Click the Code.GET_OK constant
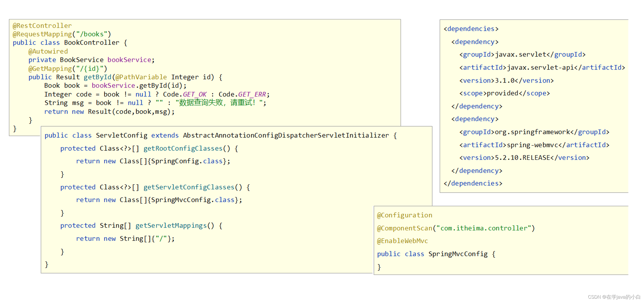The height and width of the screenshot is (302, 644). pos(194,94)
